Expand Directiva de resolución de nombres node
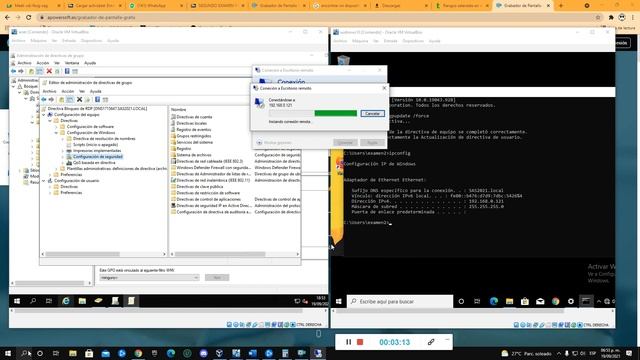Screen dimensions: 640x360 pyautogui.click(x=63, y=139)
